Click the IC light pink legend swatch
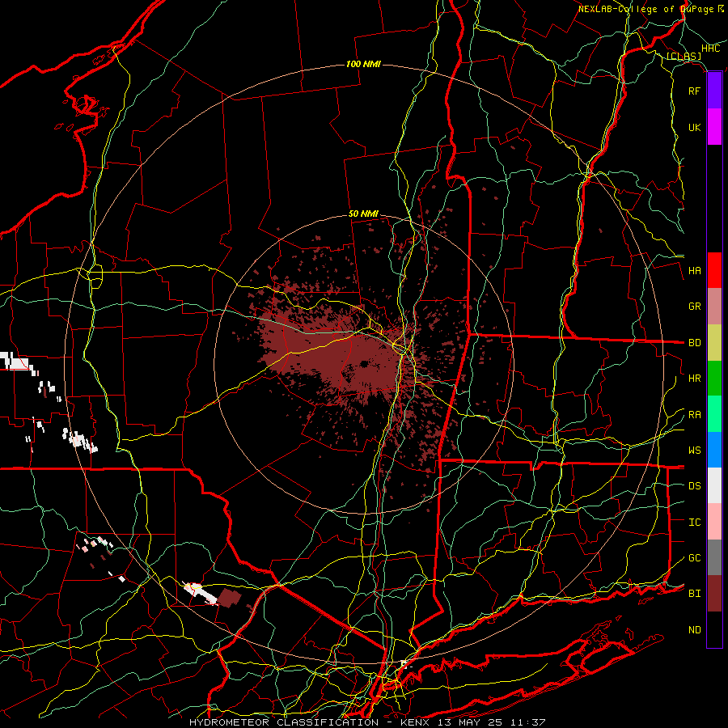Viewport: 728px width, 728px height. (714, 522)
